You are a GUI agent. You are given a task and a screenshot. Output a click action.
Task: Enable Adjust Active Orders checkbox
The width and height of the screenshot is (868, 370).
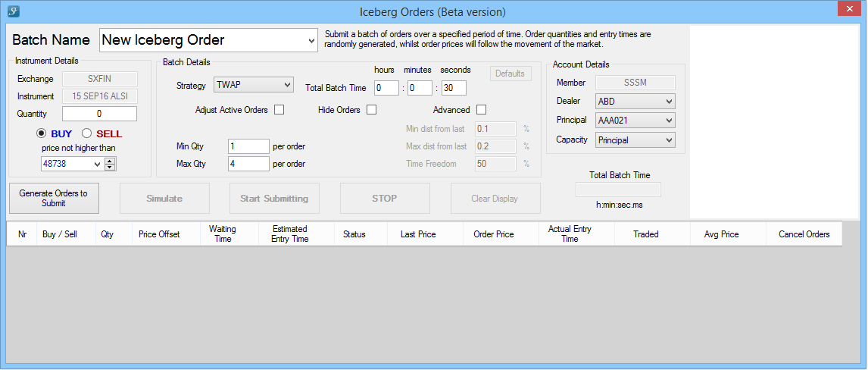pos(279,110)
